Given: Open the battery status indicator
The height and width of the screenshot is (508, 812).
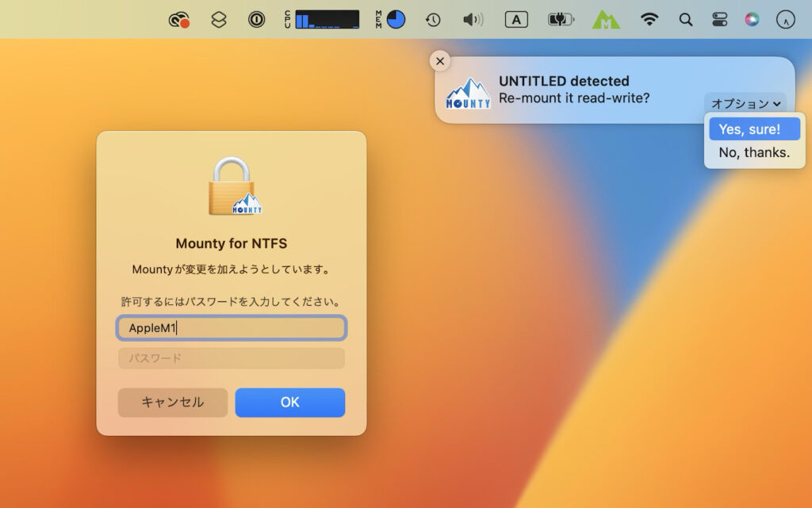Looking at the screenshot, I should point(561,19).
